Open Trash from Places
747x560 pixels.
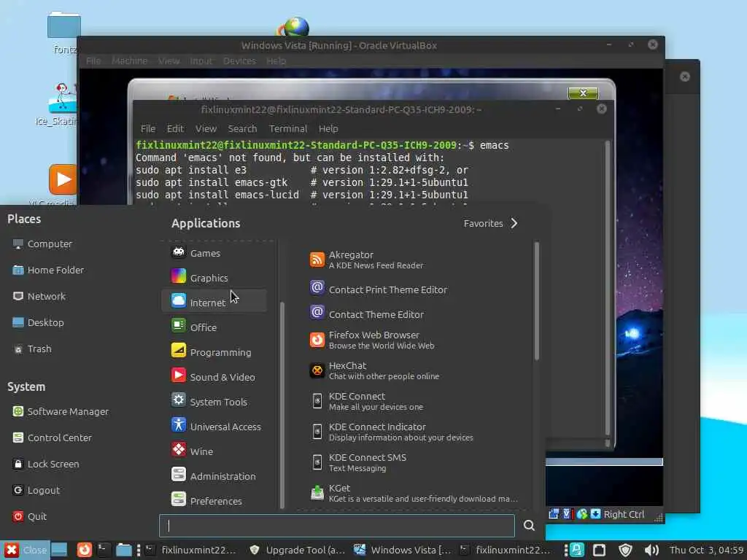coord(32,349)
